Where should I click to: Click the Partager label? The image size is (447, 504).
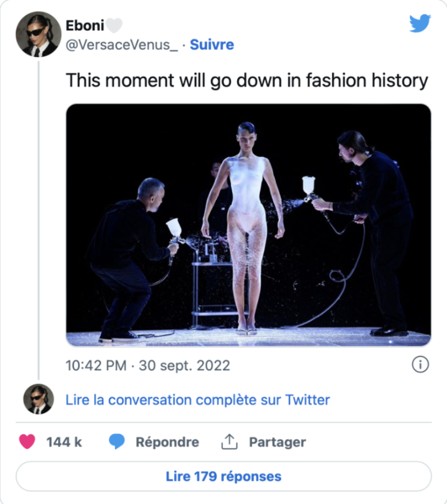point(277,442)
